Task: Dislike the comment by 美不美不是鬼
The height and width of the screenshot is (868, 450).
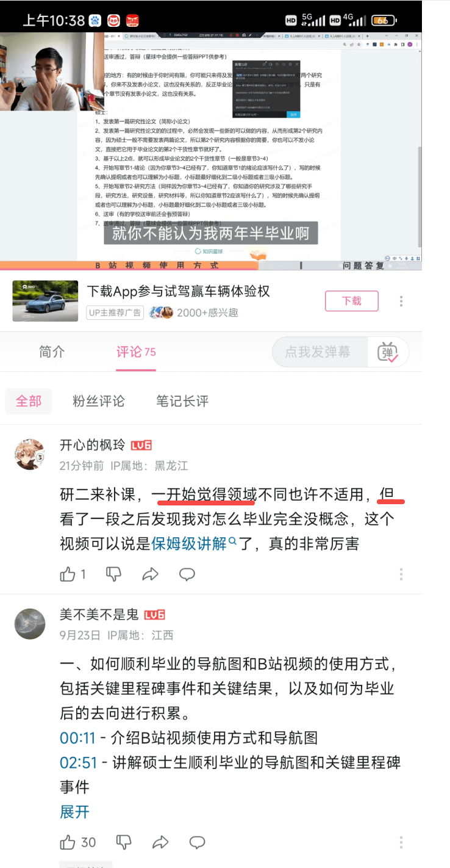Action: (x=124, y=842)
